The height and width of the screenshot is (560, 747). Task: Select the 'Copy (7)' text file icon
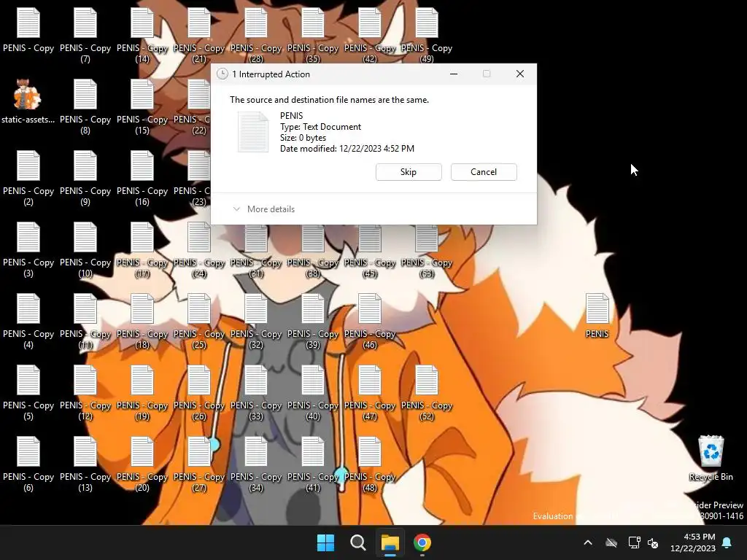coord(85,23)
